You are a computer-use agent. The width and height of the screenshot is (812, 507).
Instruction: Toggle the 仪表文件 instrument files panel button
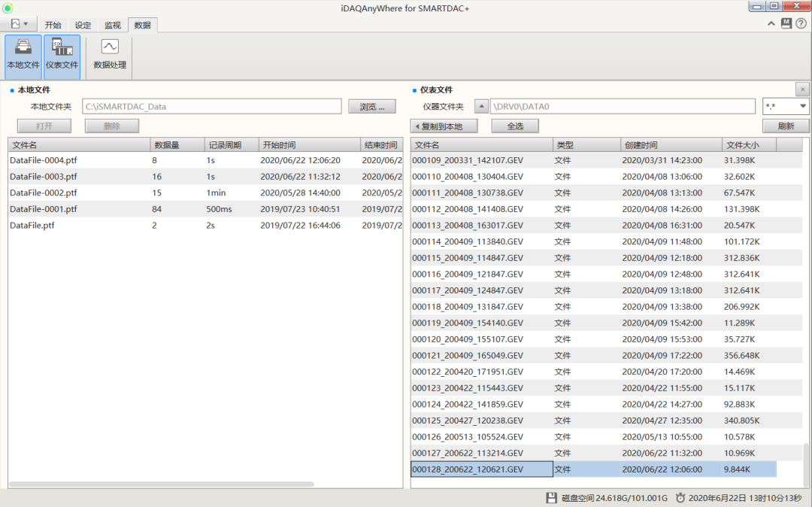point(62,56)
